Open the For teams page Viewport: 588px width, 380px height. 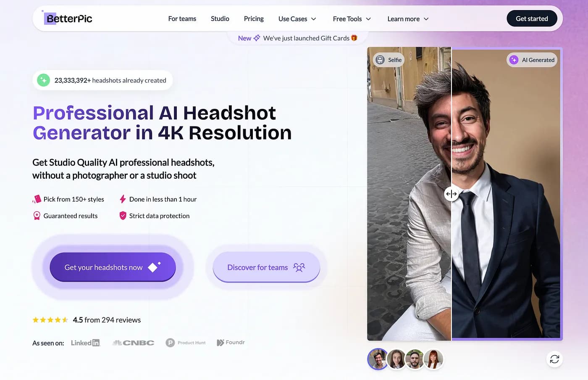click(x=182, y=18)
